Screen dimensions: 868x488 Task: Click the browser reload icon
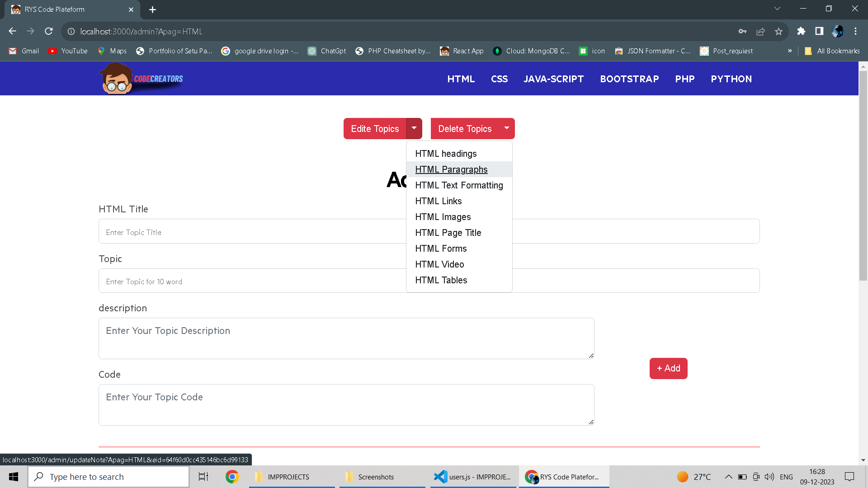pos(49,31)
